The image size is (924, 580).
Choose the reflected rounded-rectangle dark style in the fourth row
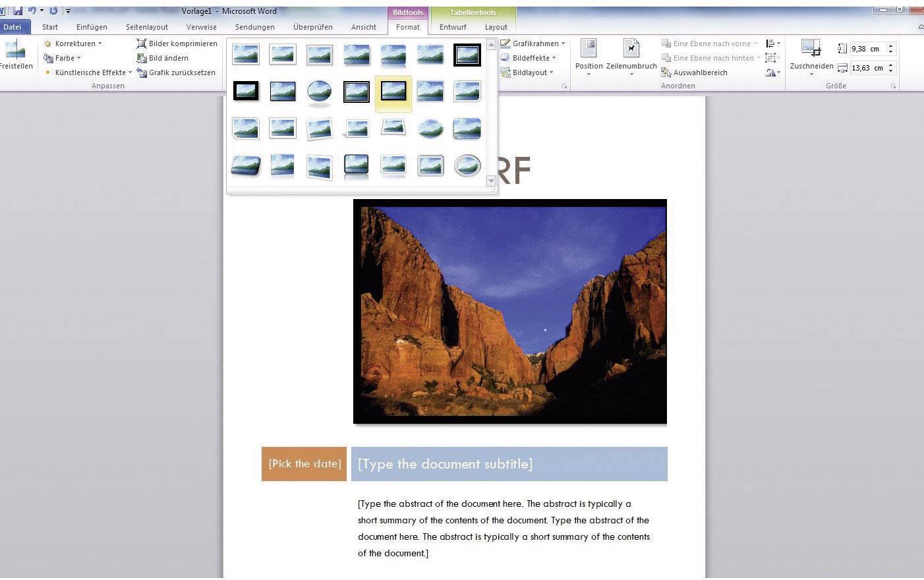tap(357, 165)
